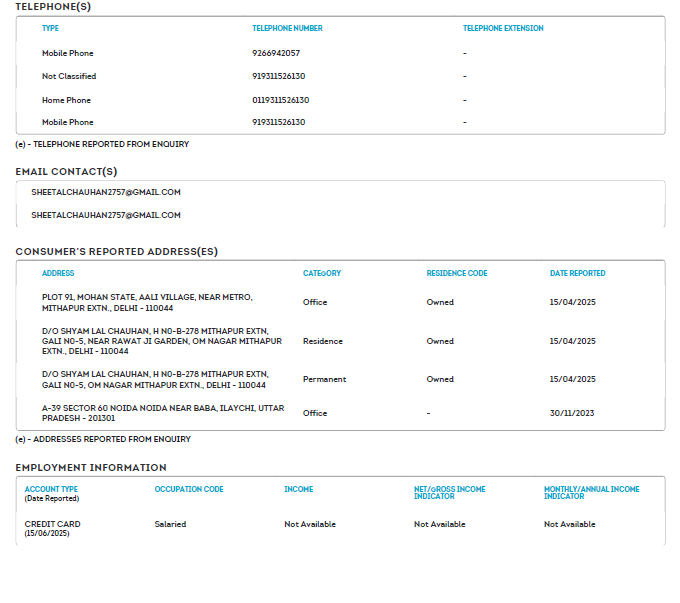680x603 pixels.
Task: Click the Occupation Code column header
Action: pyautogui.click(x=189, y=490)
